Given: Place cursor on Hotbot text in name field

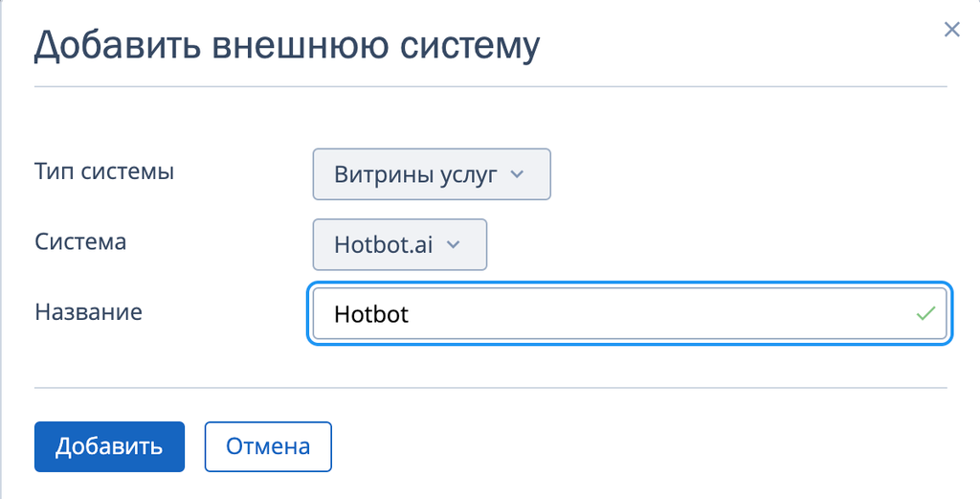Looking at the screenshot, I should [371, 313].
